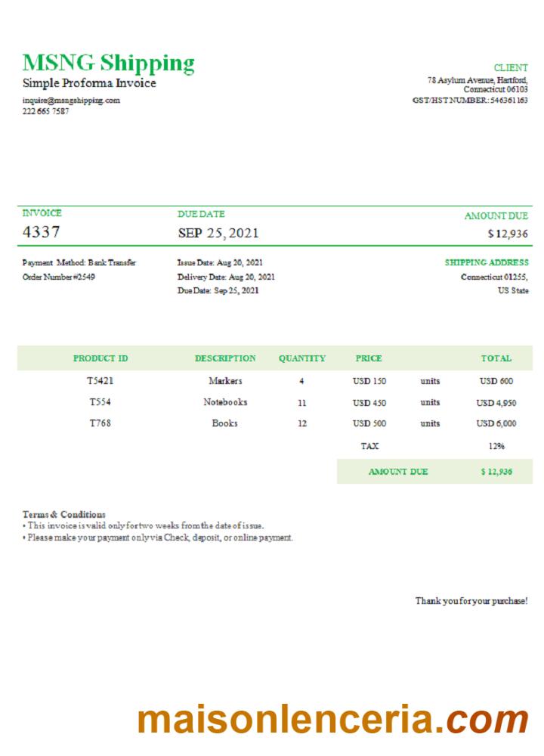Select the GST/HST number line
544x756 pixels.
pyautogui.click(x=470, y=100)
